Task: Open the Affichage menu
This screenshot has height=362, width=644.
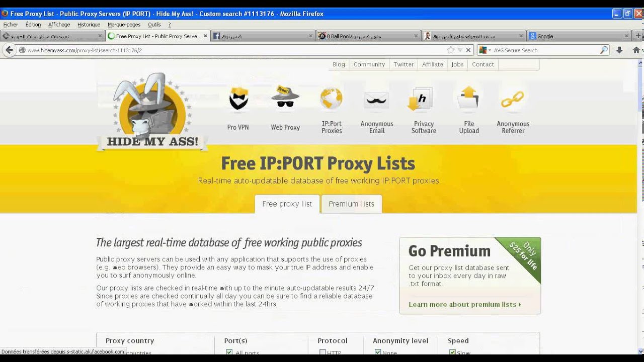Action: 59,24
